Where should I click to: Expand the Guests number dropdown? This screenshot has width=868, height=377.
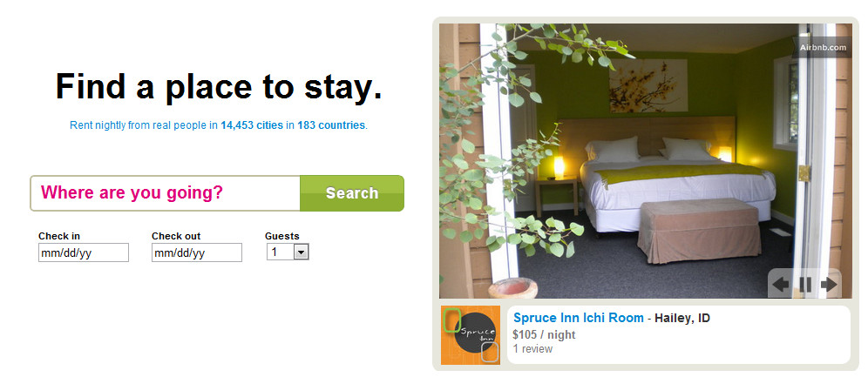[288, 252]
